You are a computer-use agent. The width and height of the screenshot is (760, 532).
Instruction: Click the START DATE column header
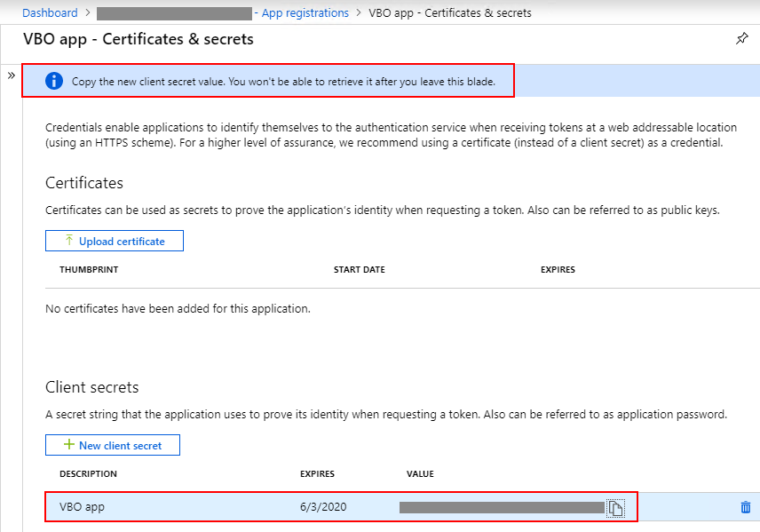coord(360,270)
